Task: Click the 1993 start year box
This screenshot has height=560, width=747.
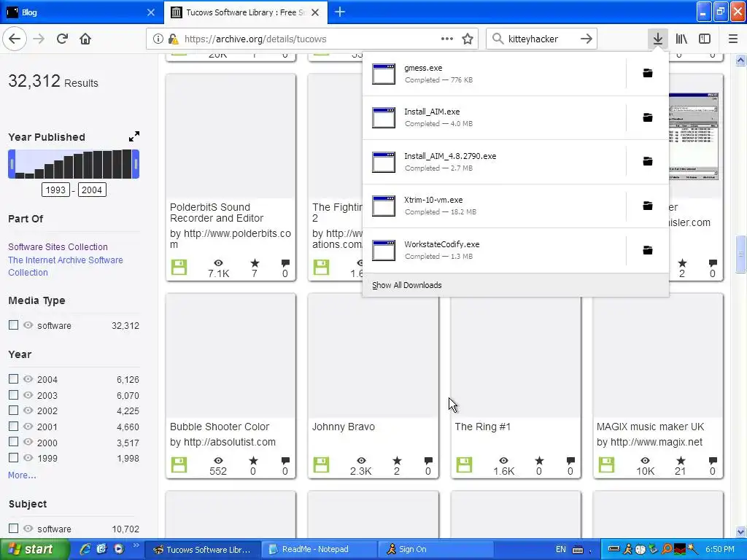Action: click(55, 190)
